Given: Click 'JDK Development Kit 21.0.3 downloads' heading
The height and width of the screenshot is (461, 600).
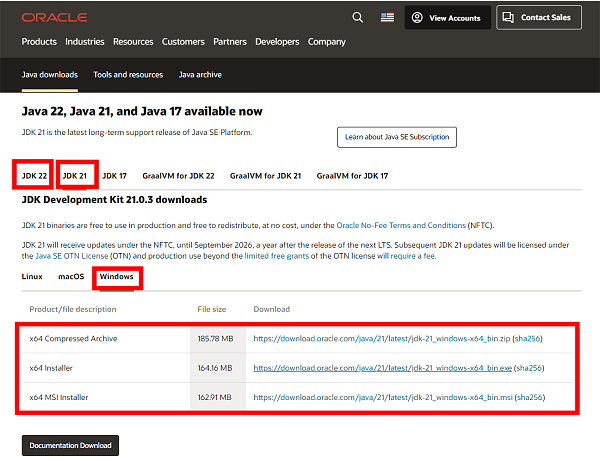Looking at the screenshot, I should (114, 200).
